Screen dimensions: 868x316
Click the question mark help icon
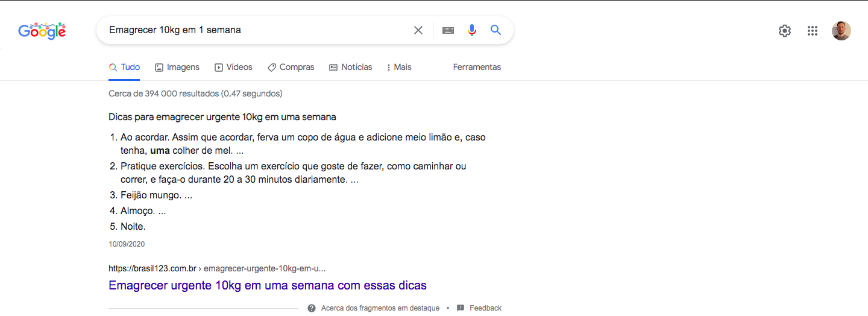312,308
